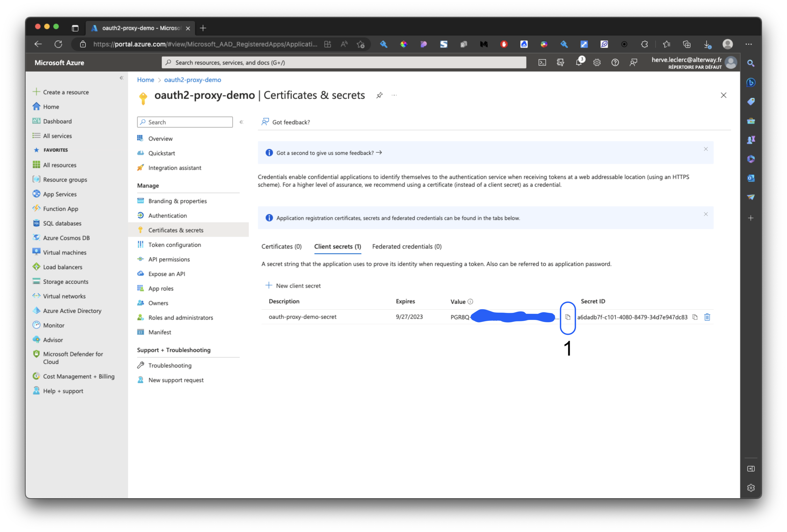The image size is (787, 532).
Task: Click the global Azure search box
Action: 344,63
